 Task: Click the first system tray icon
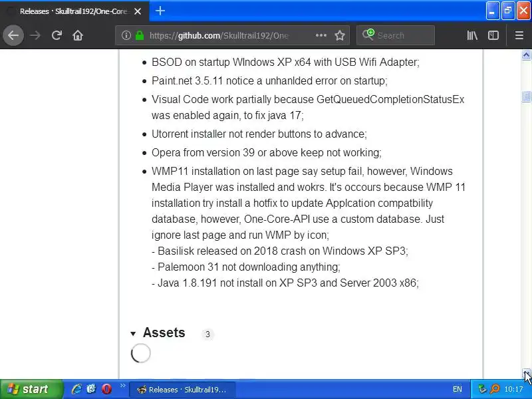click(x=481, y=389)
